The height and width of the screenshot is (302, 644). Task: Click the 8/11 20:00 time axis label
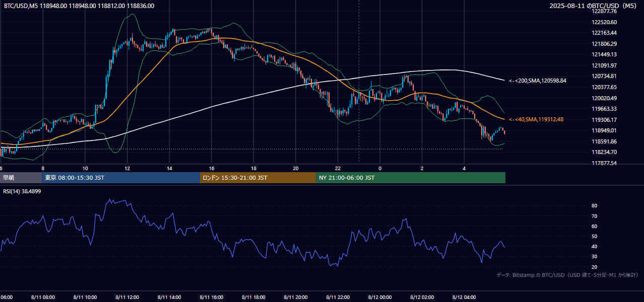[x=296, y=297]
